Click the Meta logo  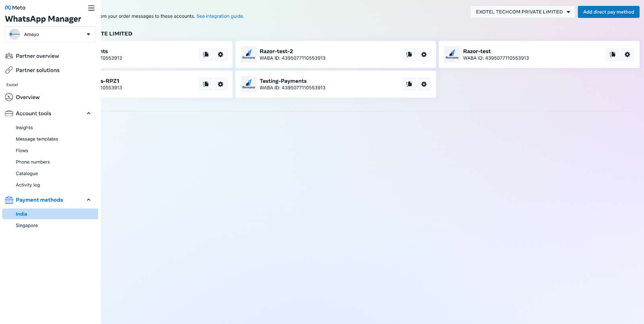[x=15, y=8]
